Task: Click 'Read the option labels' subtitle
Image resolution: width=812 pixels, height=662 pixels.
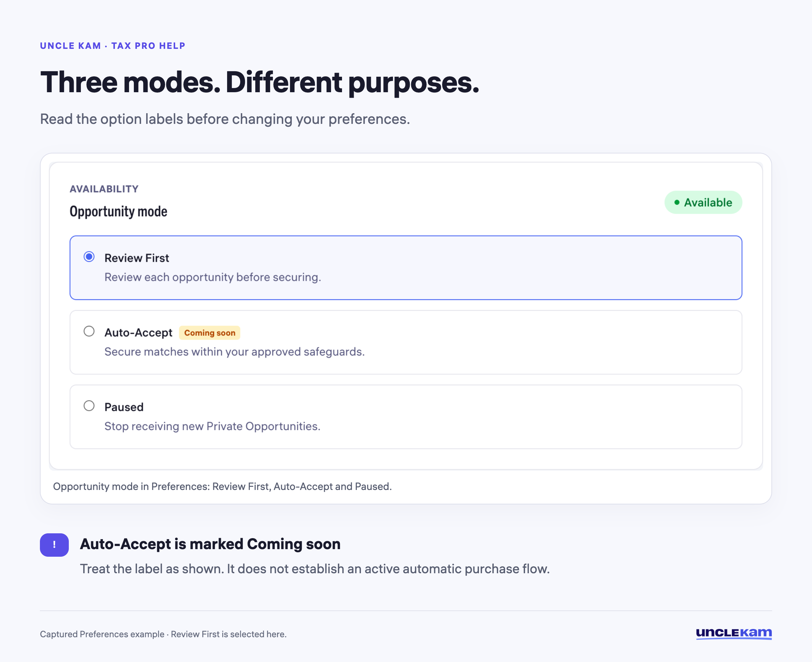Action: pos(225,119)
